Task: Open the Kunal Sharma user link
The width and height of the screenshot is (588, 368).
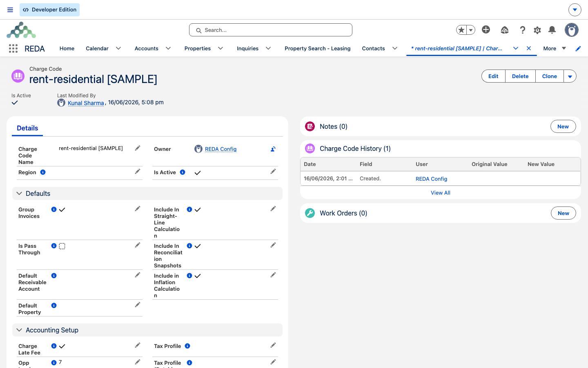Action: click(x=86, y=103)
